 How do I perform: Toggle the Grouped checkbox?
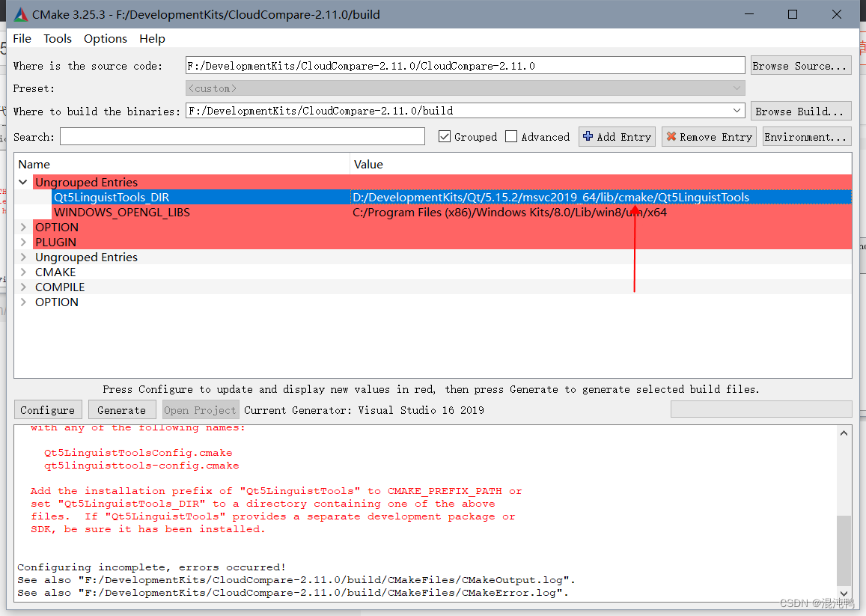pos(445,136)
